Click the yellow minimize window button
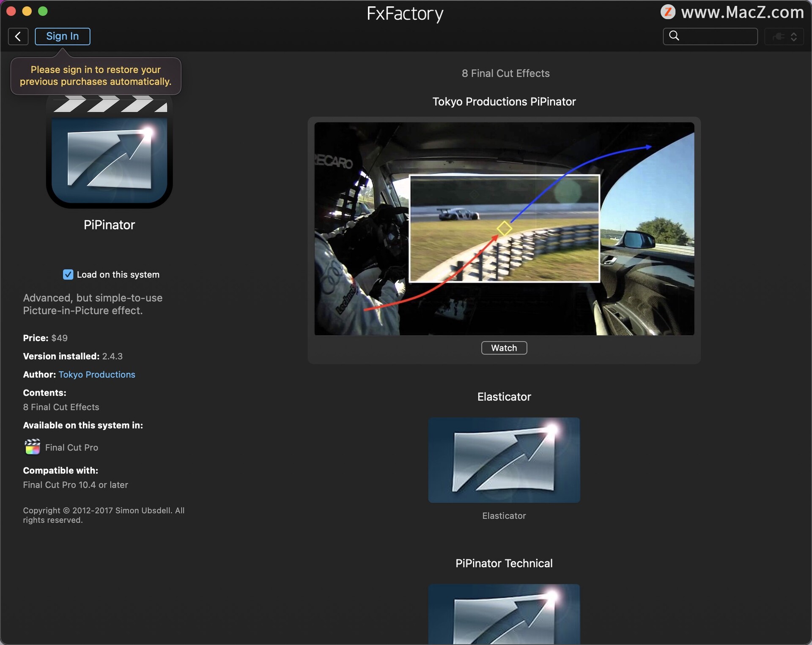Image resolution: width=812 pixels, height=645 pixels. [x=27, y=11]
